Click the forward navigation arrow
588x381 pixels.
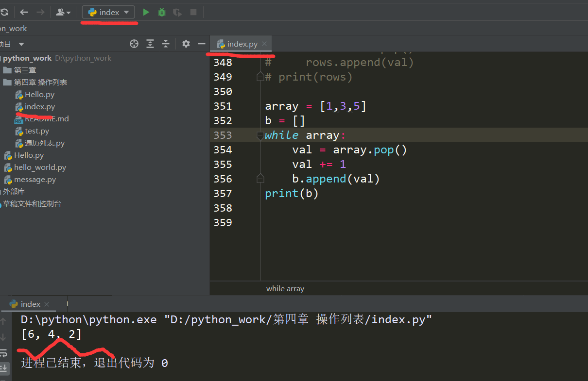click(40, 12)
